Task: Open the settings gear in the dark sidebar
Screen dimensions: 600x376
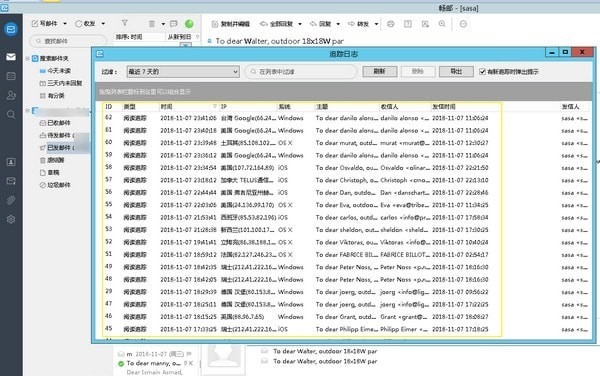Action: [11, 219]
